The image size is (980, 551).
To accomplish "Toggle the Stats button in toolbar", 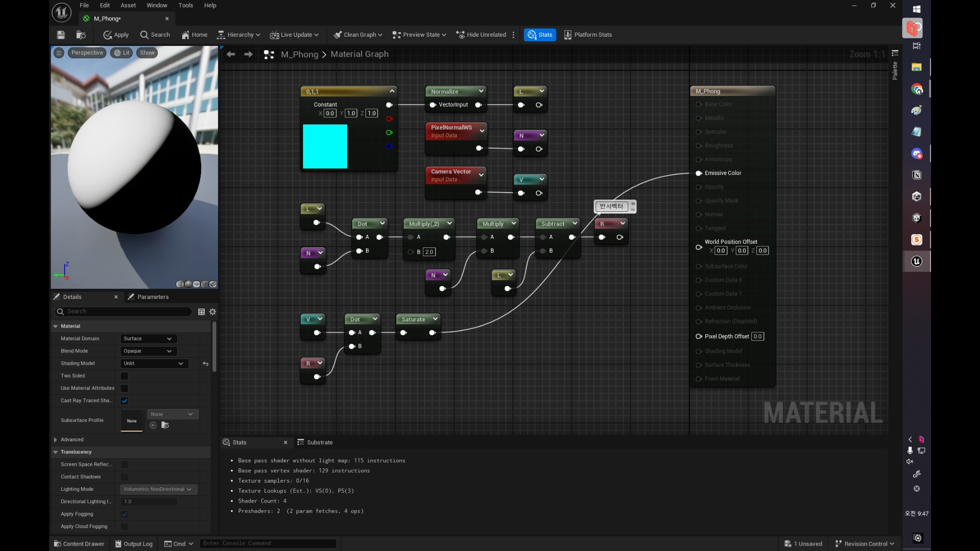I will click(x=540, y=35).
